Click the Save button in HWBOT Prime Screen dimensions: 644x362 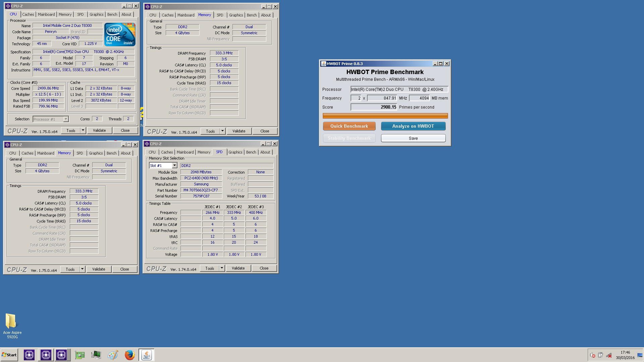tap(413, 138)
